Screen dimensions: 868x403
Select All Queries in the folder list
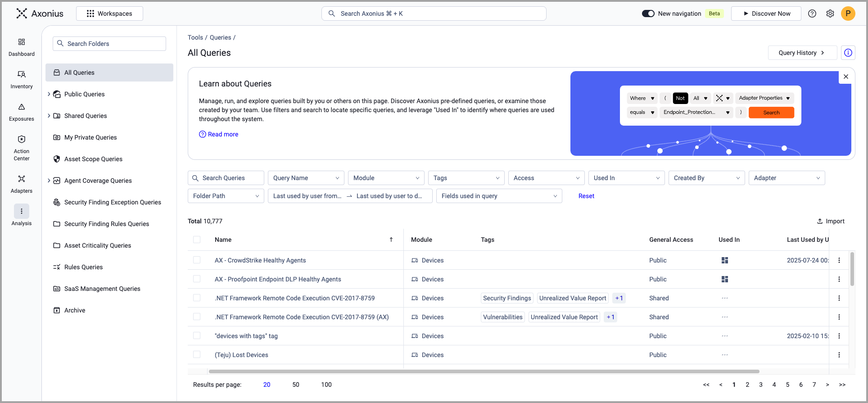(x=109, y=72)
